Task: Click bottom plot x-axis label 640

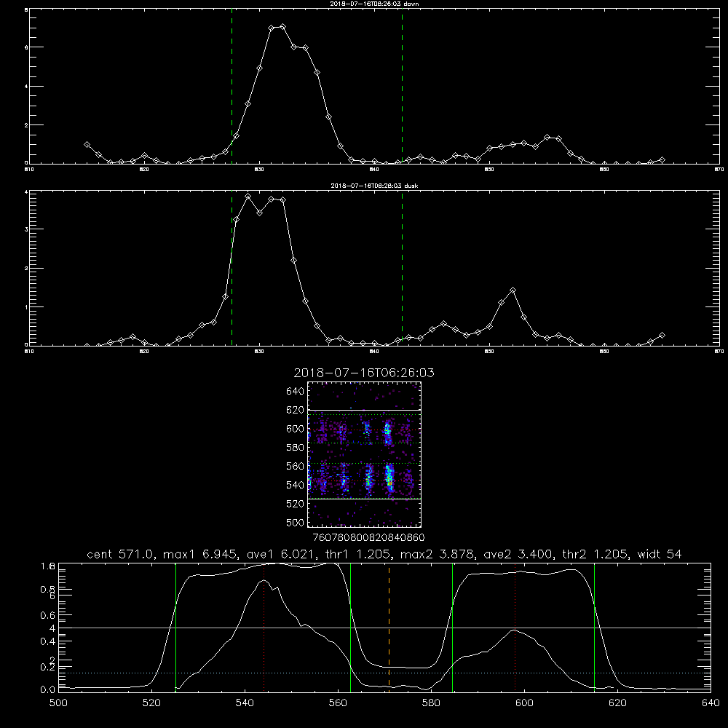Action: coord(711,703)
